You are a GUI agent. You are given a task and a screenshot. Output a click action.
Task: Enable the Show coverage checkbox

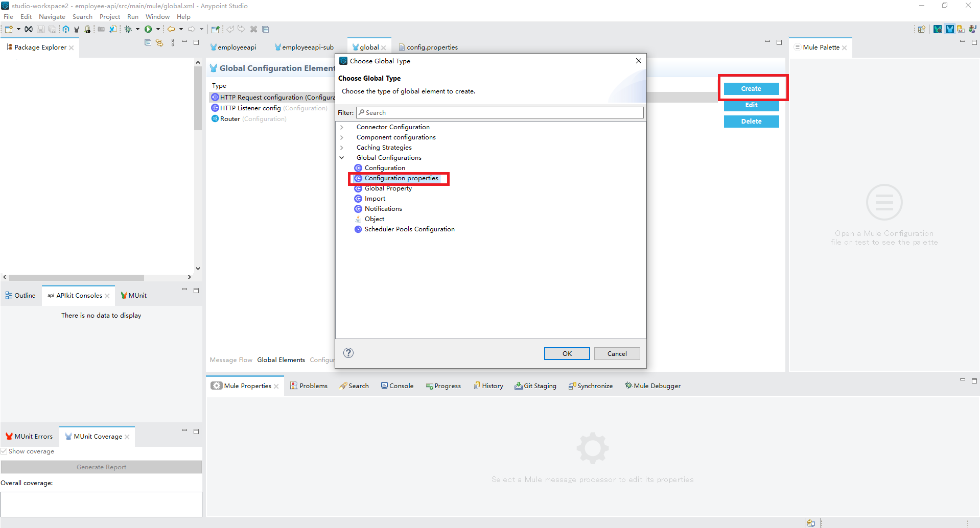tap(4, 451)
